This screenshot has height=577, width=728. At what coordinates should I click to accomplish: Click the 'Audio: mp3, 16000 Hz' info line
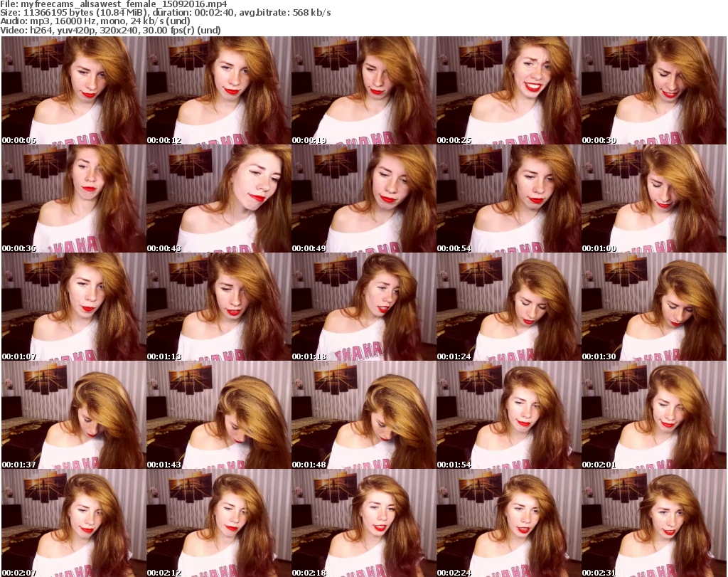95,21
